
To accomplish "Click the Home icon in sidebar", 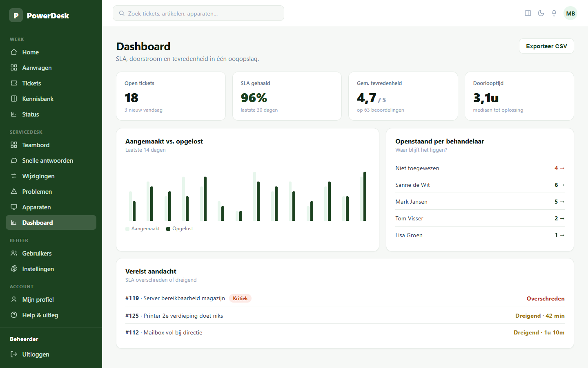I will [14, 52].
